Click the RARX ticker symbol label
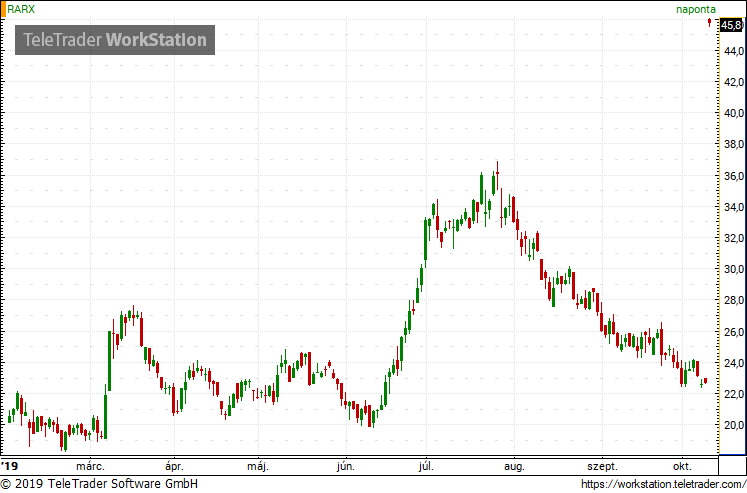 pyautogui.click(x=21, y=9)
